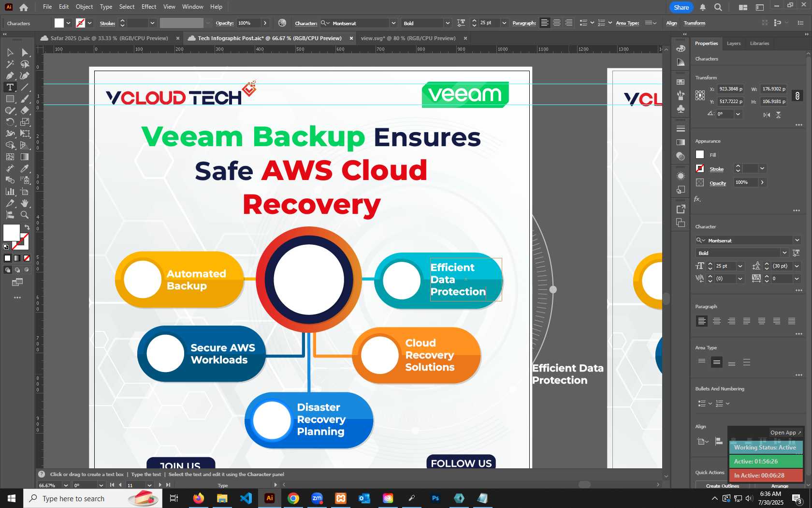Select the Column Graph tool

[10, 192]
